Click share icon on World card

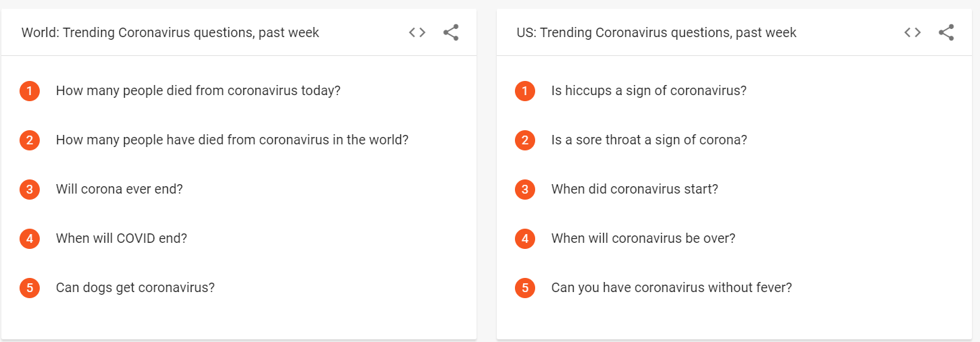[451, 32]
